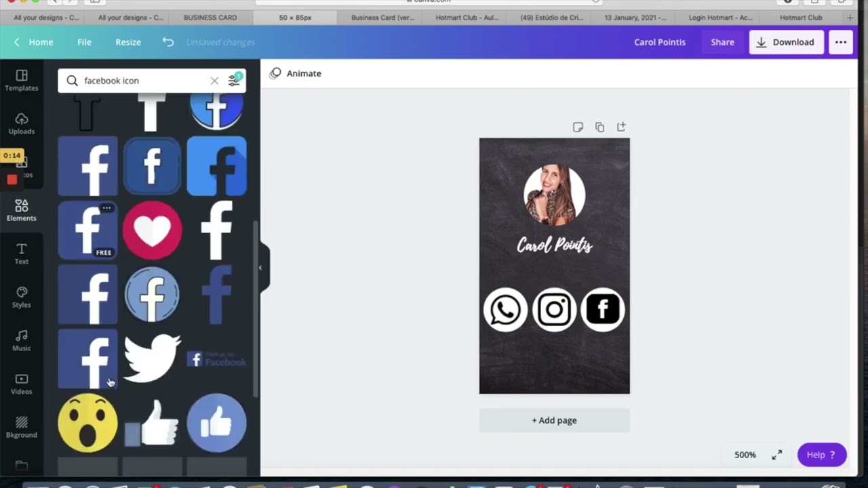Open the Templates sidebar panel

(x=22, y=81)
